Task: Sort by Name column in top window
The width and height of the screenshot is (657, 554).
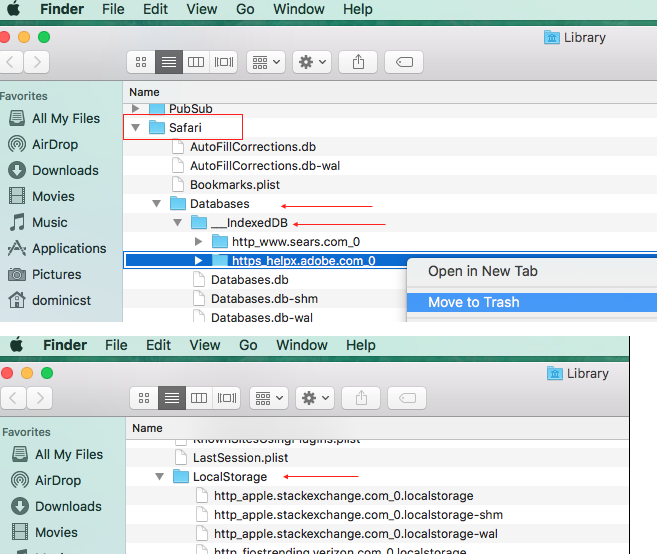Action: point(144,92)
